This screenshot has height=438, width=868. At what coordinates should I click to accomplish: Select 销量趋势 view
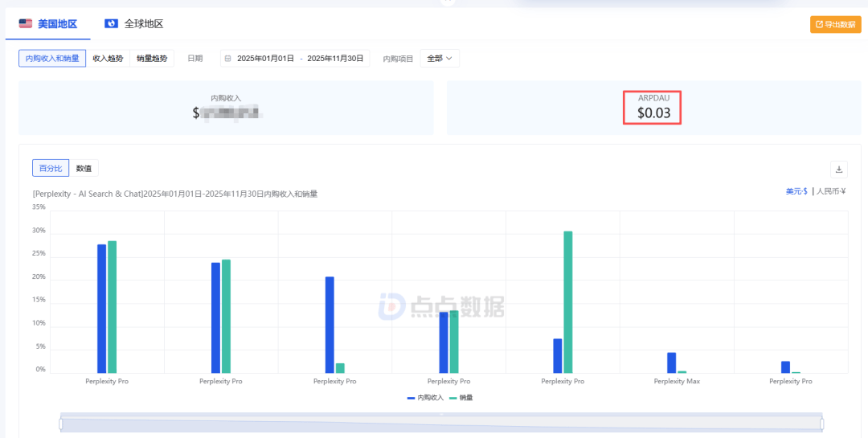152,59
